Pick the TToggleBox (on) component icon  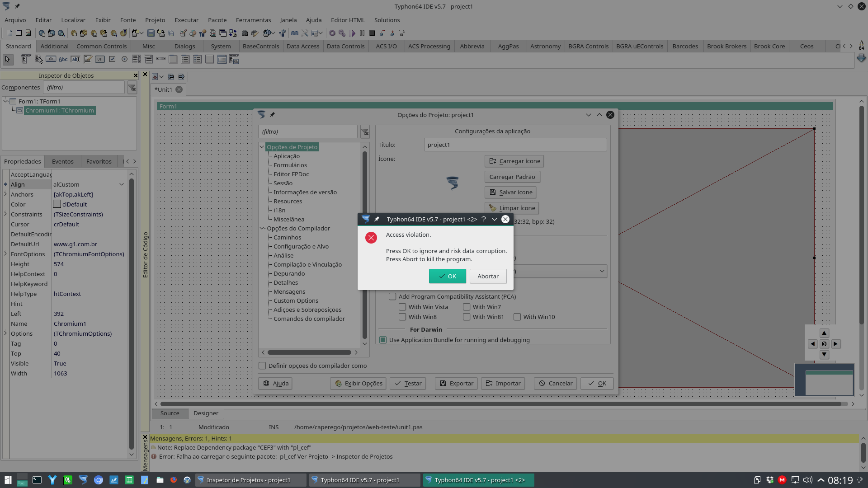[x=100, y=59]
